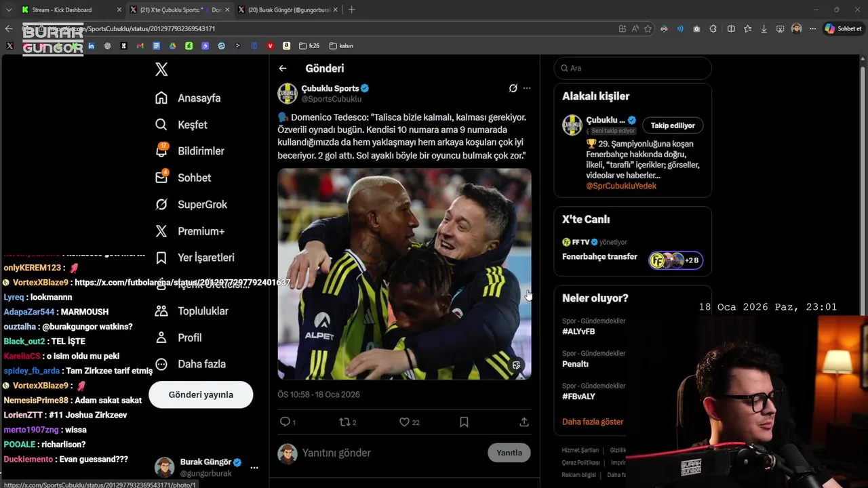Click the repost icon
The height and width of the screenshot is (488, 868).
344,422
